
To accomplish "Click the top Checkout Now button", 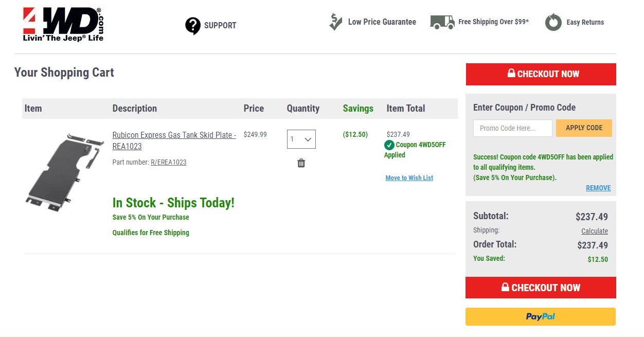I will (541, 74).
